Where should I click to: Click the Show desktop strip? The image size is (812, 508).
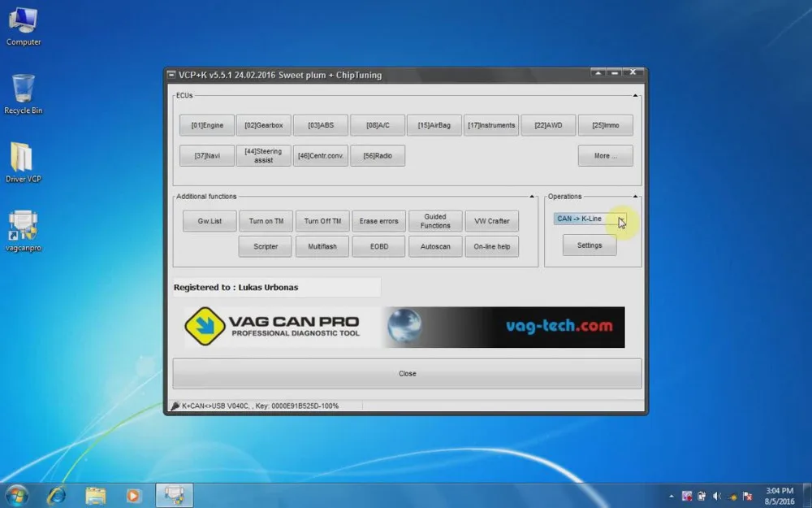pyautogui.click(x=809, y=496)
